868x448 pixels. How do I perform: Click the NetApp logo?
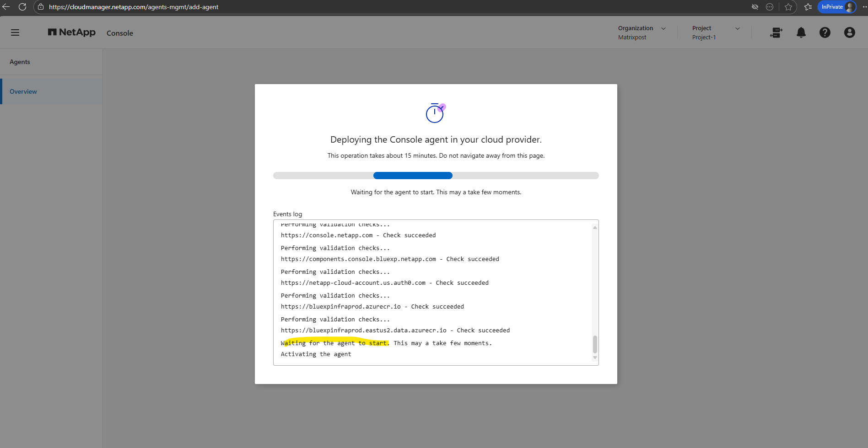click(72, 32)
